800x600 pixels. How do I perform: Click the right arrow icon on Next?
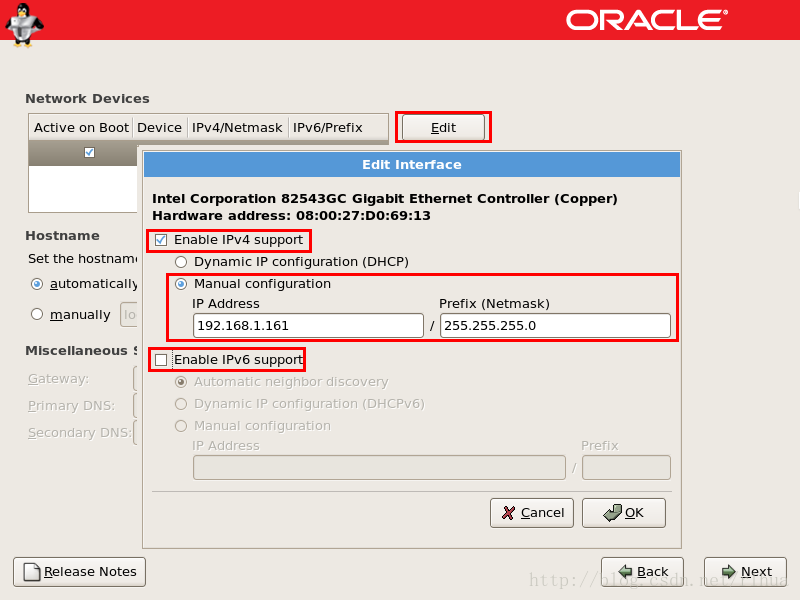[x=729, y=571]
